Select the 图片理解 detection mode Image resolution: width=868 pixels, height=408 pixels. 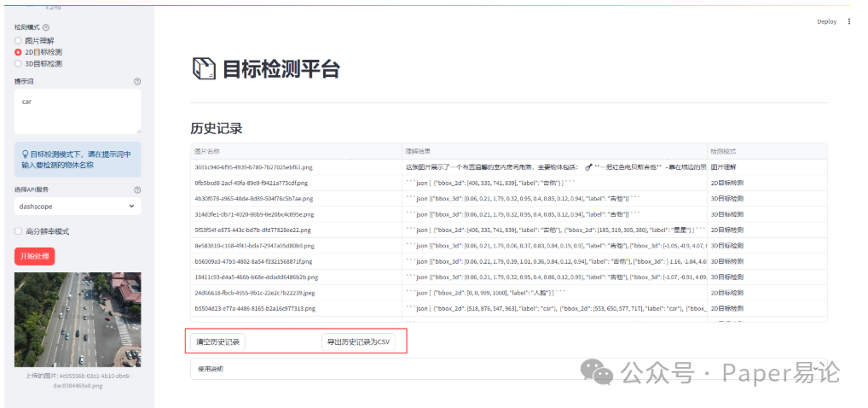[34, 40]
